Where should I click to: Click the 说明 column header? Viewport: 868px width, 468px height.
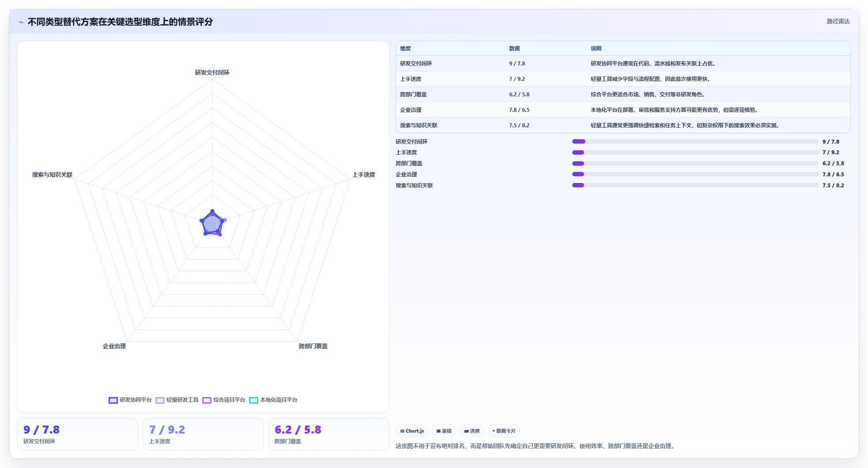(596, 49)
